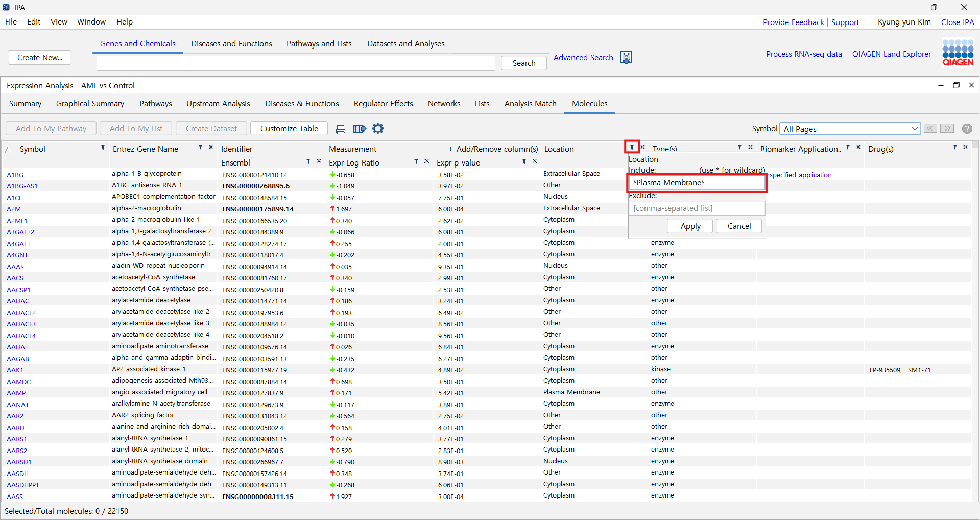Remove the Ensembl column

(319, 161)
